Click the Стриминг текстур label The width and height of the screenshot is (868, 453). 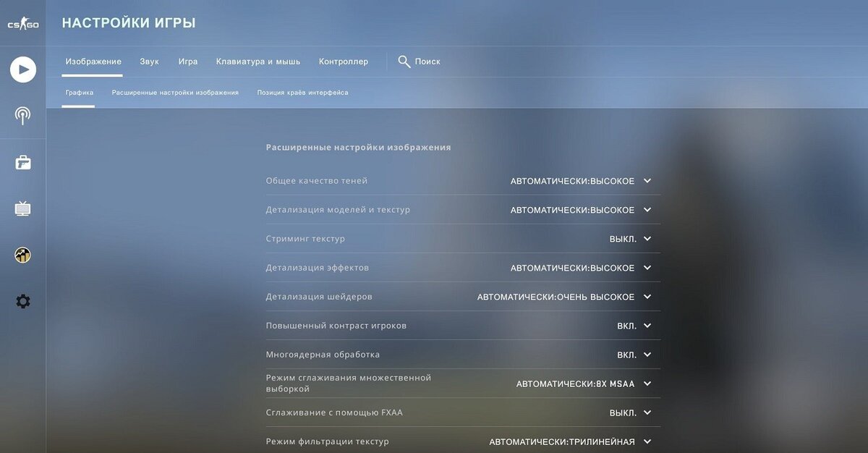click(305, 239)
